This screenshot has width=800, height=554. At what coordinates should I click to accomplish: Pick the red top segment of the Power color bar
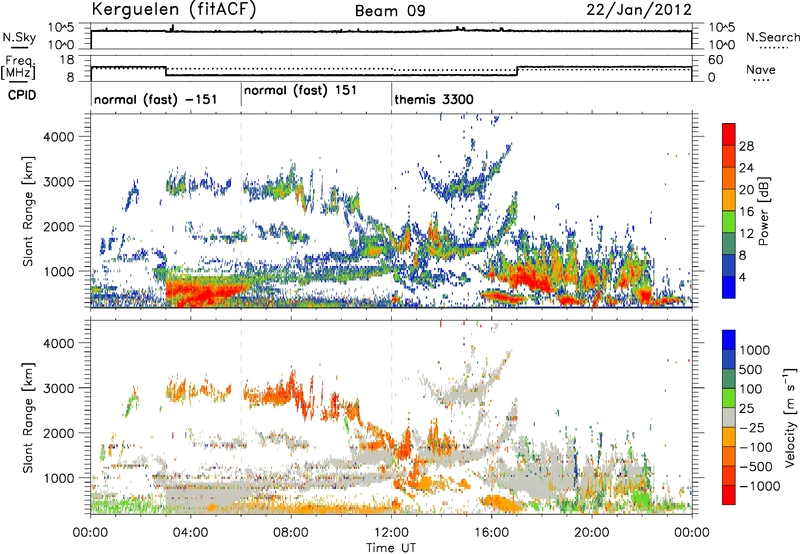(729, 135)
